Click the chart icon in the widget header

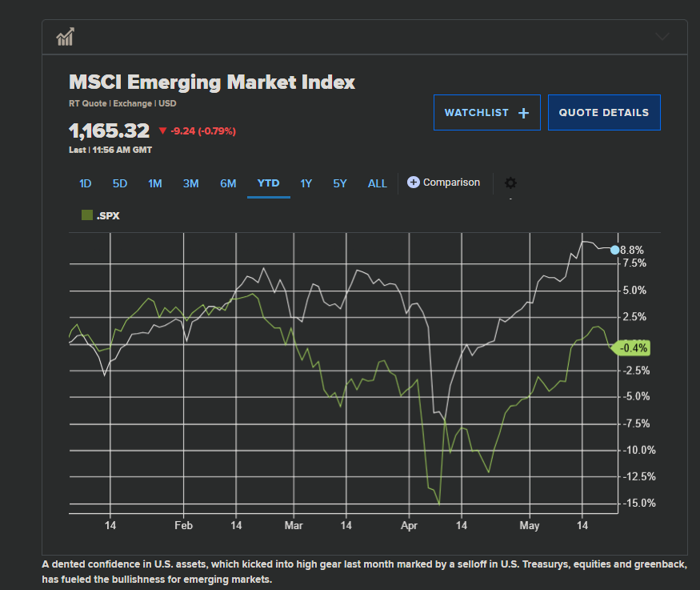coord(66,37)
